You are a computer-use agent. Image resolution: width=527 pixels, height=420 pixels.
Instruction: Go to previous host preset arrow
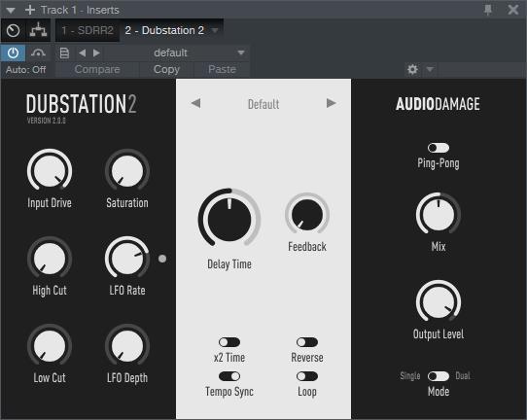pyautogui.click(x=82, y=52)
